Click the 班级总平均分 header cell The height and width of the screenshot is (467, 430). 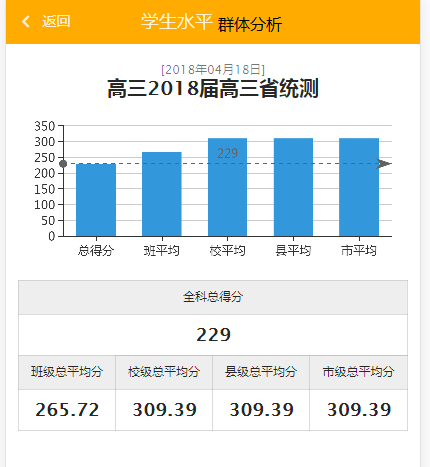coord(67,372)
